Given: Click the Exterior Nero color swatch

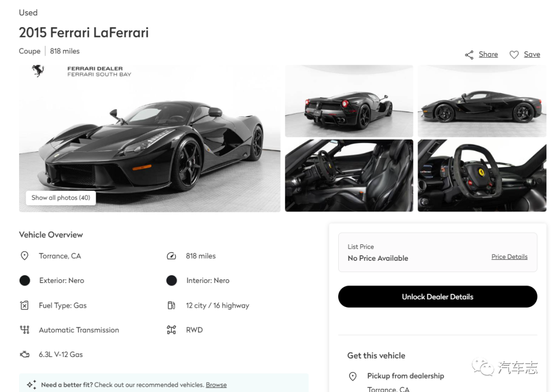Looking at the screenshot, I should (x=25, y=280).
